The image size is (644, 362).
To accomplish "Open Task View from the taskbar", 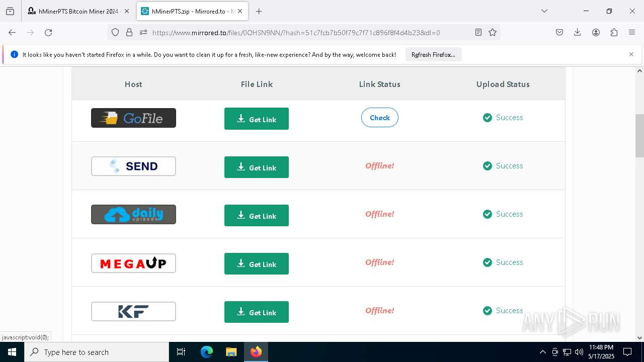I will [x=181, y=352].
